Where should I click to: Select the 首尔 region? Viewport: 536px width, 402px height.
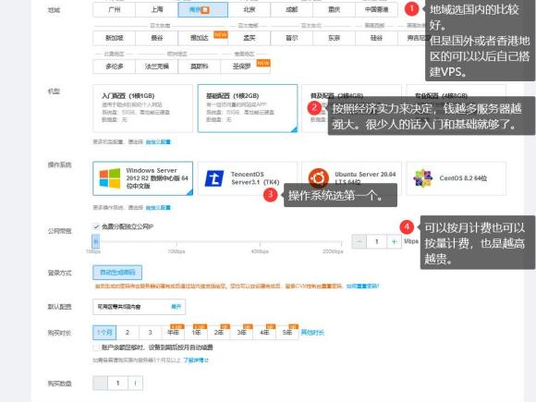[292, 38]
